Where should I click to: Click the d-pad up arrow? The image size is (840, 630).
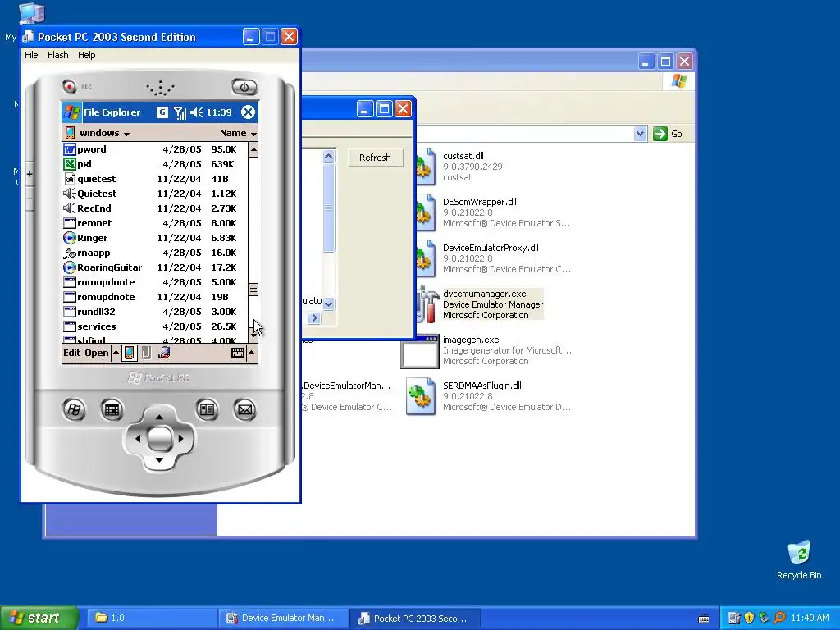coord(159,417)
